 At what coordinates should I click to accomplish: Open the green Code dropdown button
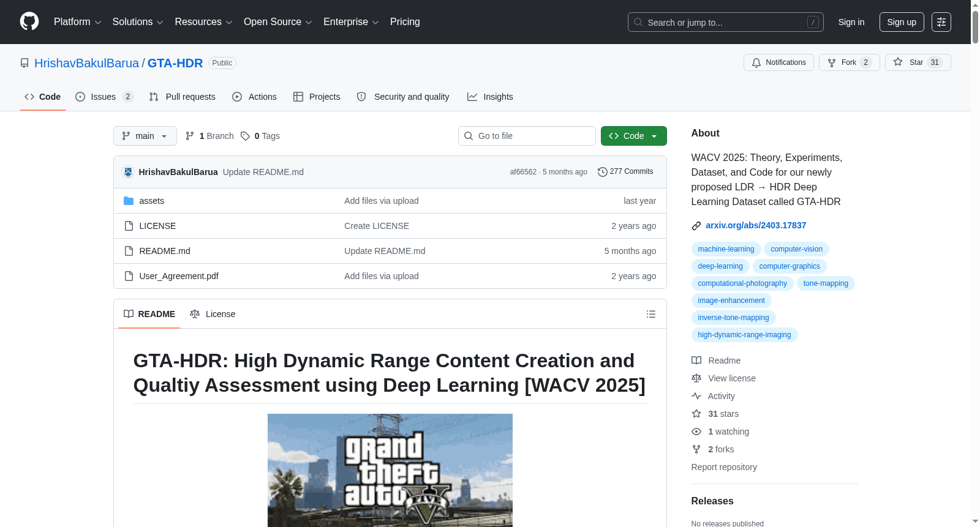633,136
